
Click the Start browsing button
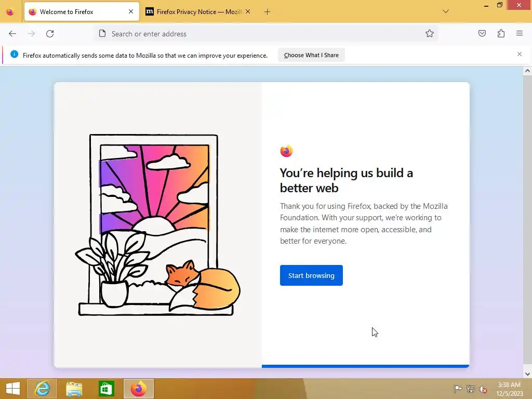tap(311, 275)
